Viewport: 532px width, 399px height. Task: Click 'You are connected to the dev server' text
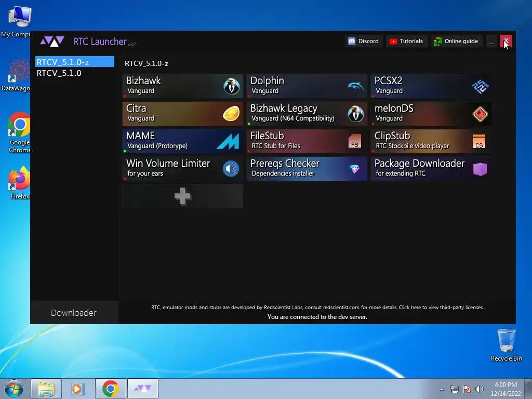point(317,317)
